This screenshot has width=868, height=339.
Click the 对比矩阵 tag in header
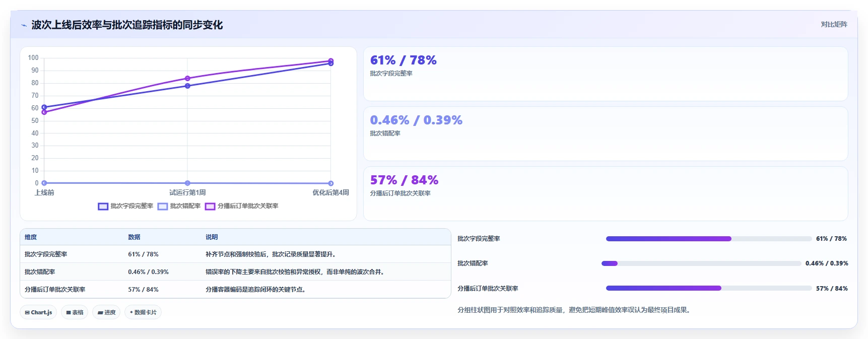pyautogui.click(x=834, y=24)
